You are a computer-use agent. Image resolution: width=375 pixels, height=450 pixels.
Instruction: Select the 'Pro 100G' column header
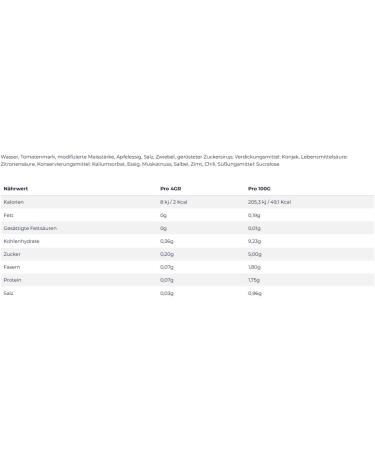[259, 189]
